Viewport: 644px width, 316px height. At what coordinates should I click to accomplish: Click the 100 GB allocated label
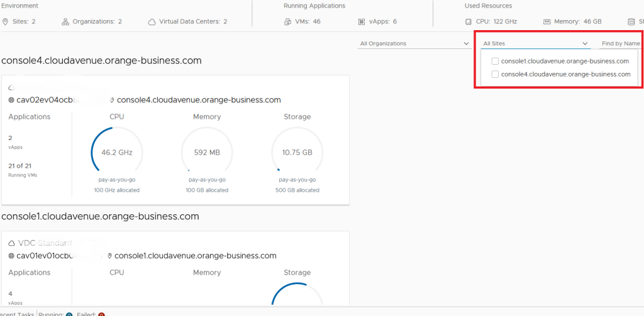tap(207, 190)
